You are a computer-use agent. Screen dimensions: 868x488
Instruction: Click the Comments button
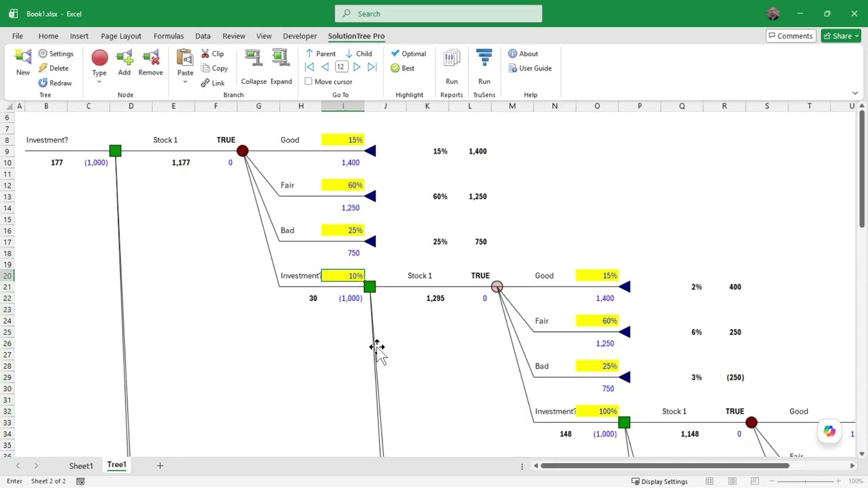790,36
